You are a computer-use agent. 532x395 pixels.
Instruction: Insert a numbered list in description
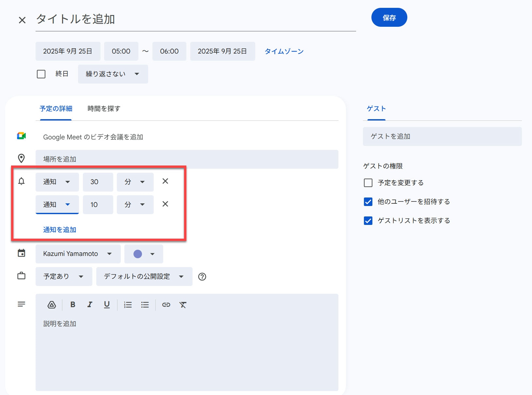128,305
